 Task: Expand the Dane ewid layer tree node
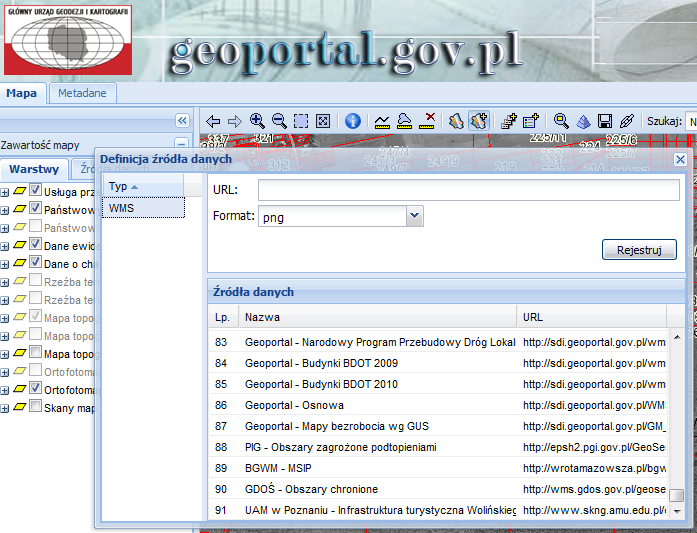coord(5,247)
